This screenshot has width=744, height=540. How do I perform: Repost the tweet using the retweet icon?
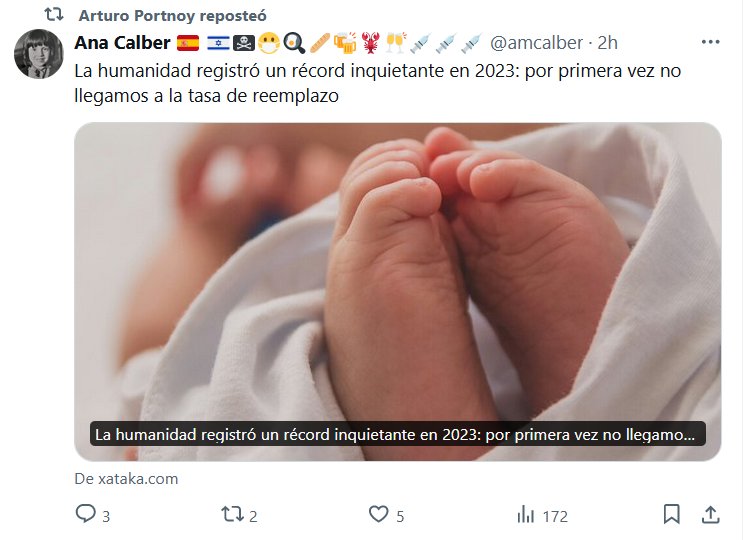click(232, 514)
